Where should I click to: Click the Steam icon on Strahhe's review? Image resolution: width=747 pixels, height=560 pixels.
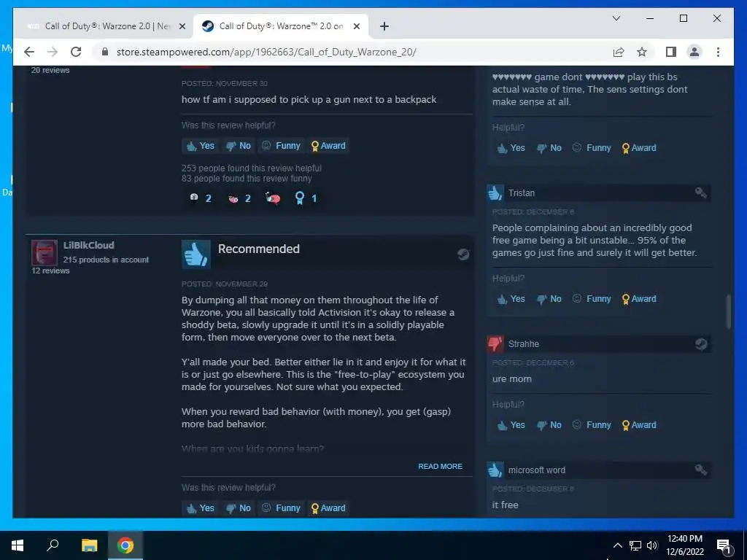click(x=700, y=344)
